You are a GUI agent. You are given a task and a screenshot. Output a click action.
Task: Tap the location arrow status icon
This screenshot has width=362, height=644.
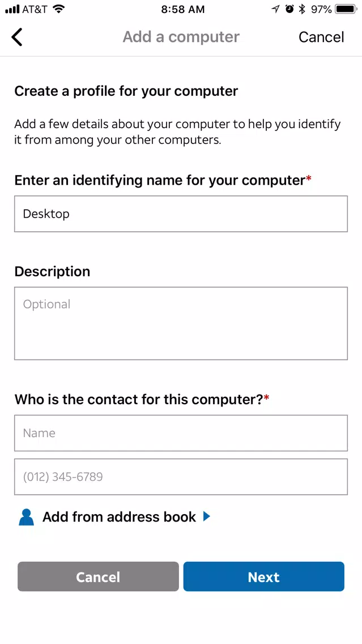(x=276, y=9)
